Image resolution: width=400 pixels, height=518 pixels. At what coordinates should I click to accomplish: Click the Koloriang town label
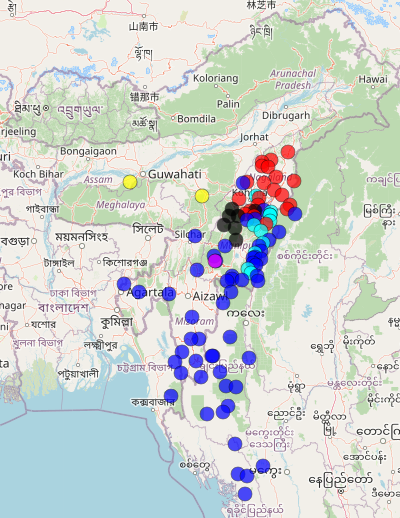[x=216, y=78]
